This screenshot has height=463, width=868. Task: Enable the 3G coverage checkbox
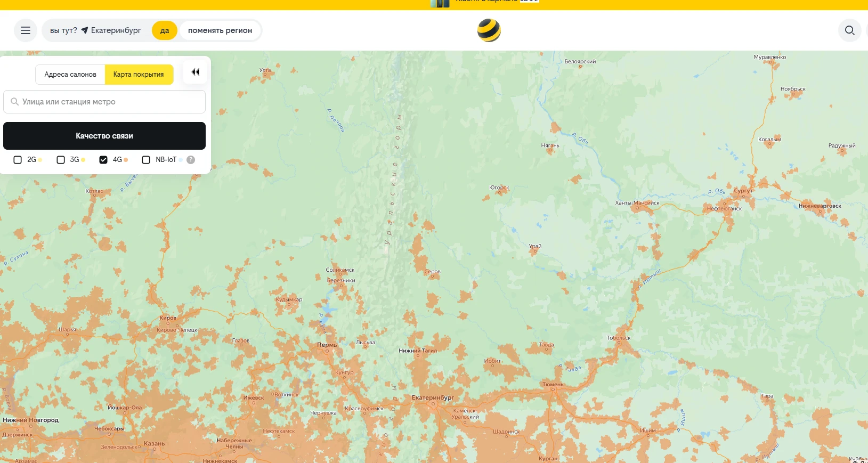coord(61,160)
